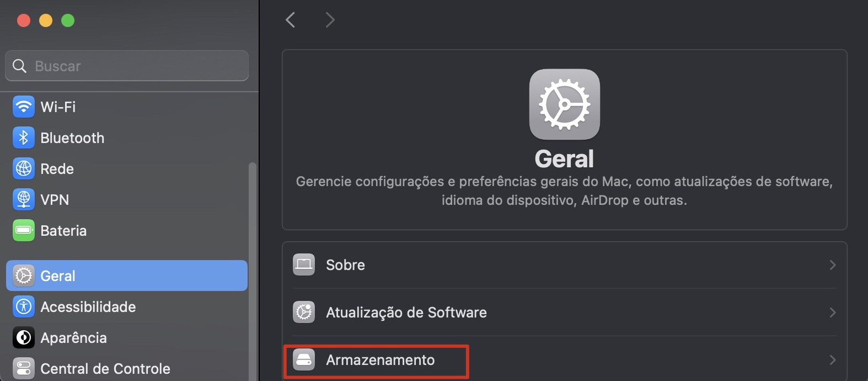868x381 pixels.
Task: Open the Armazenamento storage option
Action: [380, 360]
